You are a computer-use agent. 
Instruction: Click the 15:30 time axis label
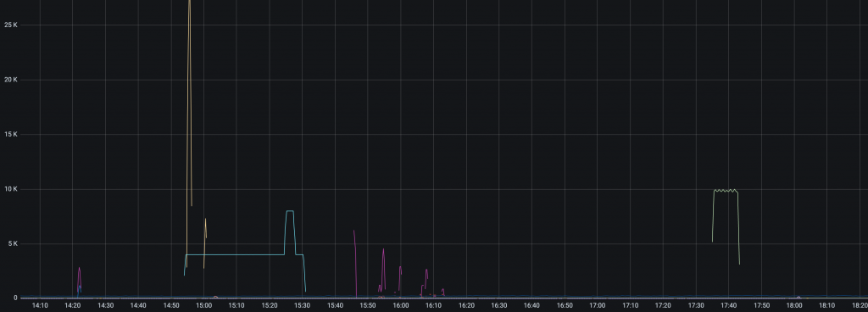click(x=303, y=305)
